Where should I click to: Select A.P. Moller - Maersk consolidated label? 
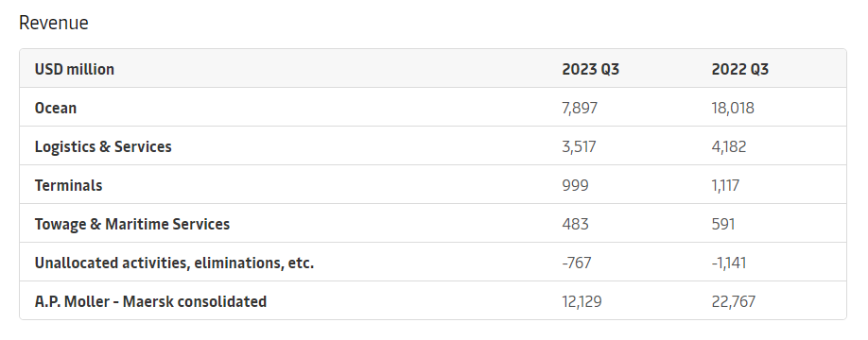pos(150,301)
